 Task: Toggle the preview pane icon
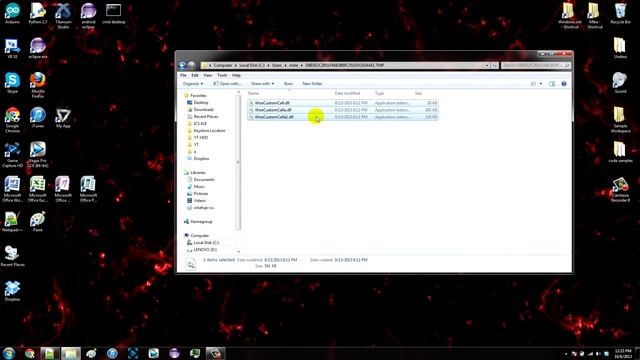pyautogui.click(x=552, y=84)
